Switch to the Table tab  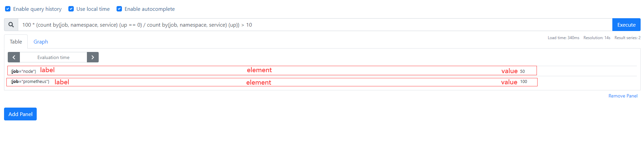coord(16,42)
